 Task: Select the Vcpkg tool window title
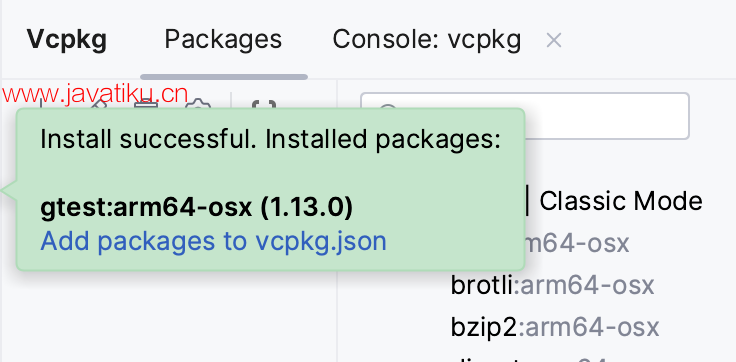[67, 39]
